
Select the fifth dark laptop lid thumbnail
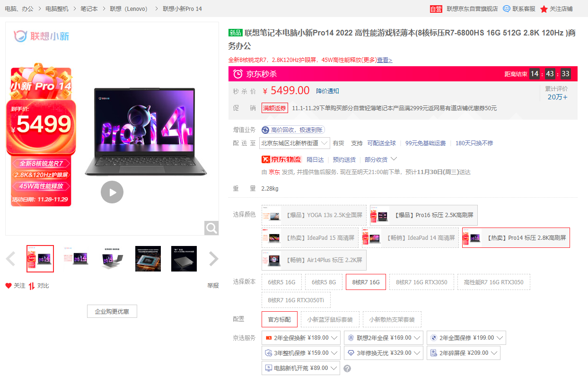184,259
